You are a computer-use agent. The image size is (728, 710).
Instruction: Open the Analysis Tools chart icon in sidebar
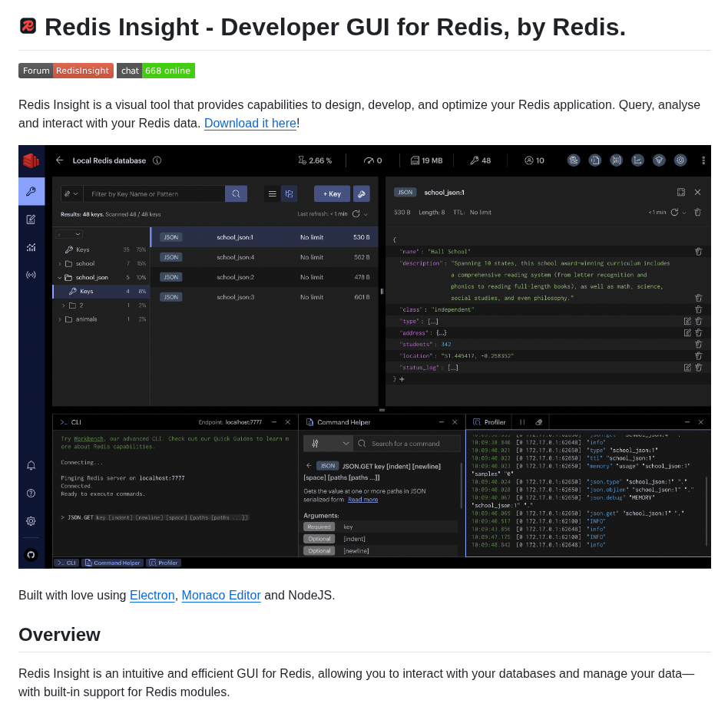(x=31, y=247)
